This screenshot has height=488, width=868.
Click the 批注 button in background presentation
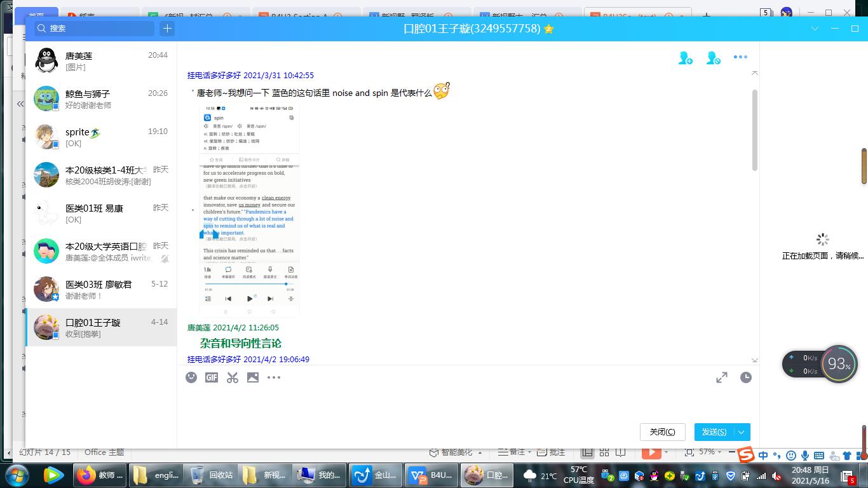tap(550, 452)
